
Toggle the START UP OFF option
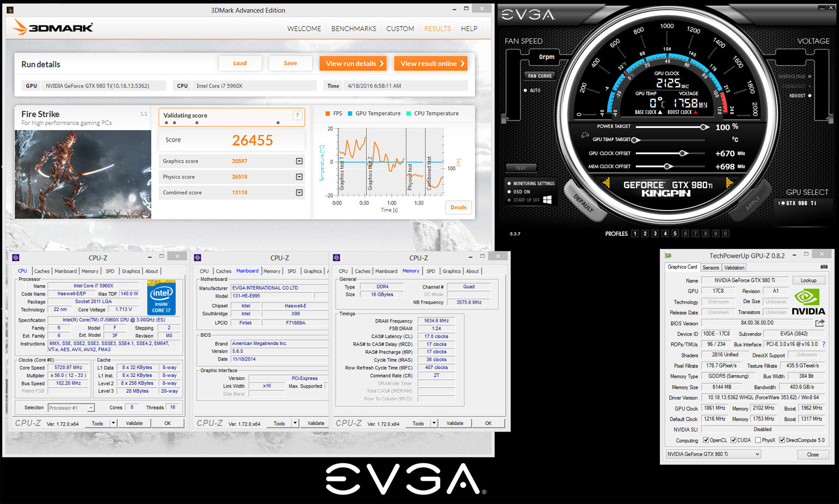pos(509,200)
